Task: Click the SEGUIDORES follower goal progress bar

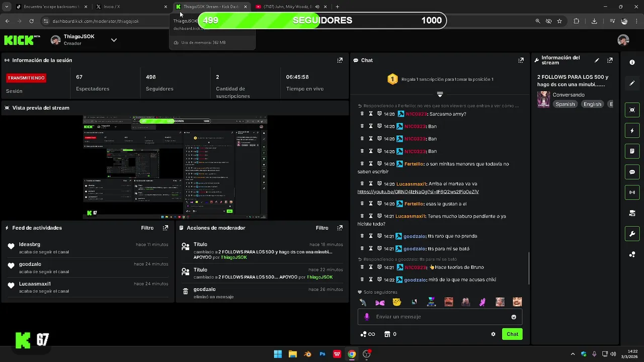Action: 322,21
